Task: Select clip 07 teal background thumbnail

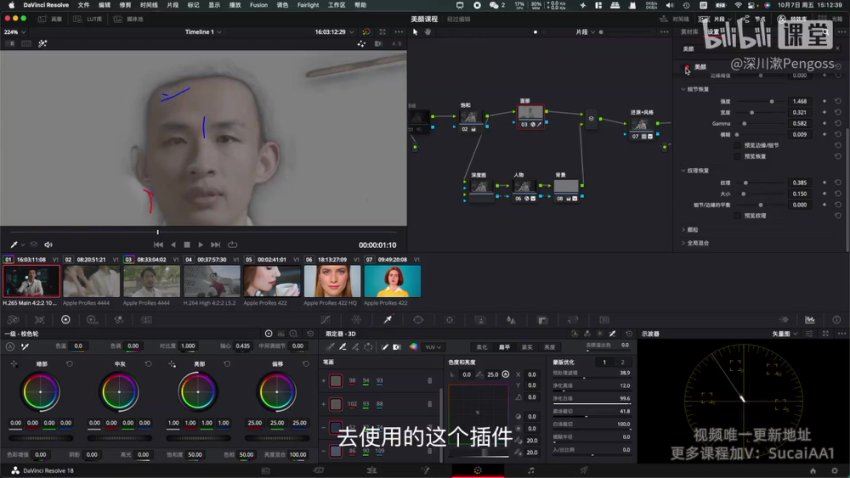Action: [x=392, y=281]
